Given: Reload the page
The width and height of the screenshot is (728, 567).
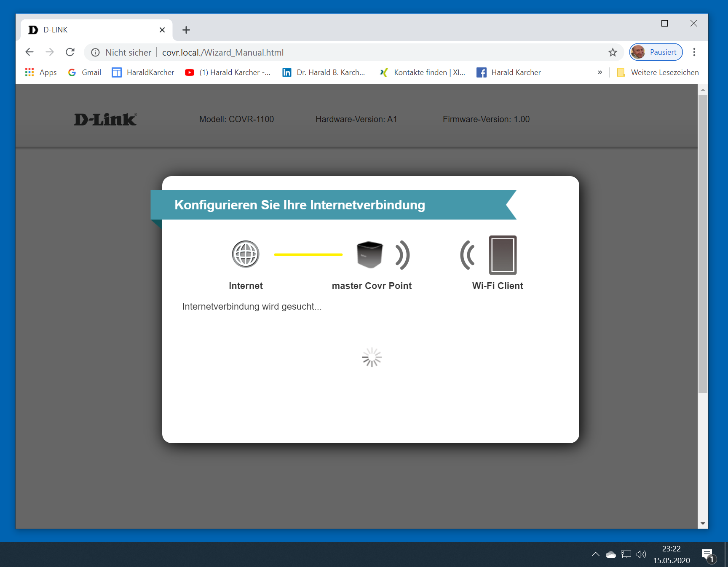Looking at the screenshot, I should click(x=70, y=52).
